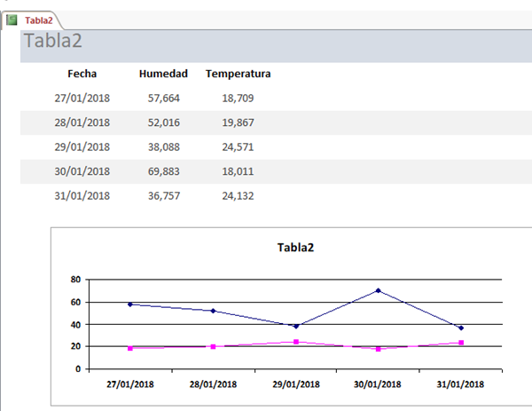Click the temperature value 24,571
Image resolution: width=532 pixels, height=411 pixels.
pos(238,147)
